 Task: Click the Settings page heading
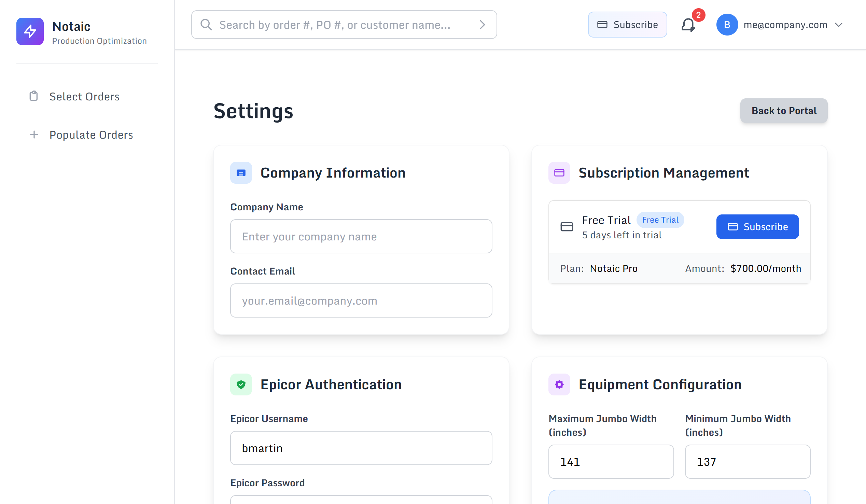(253, 111)
